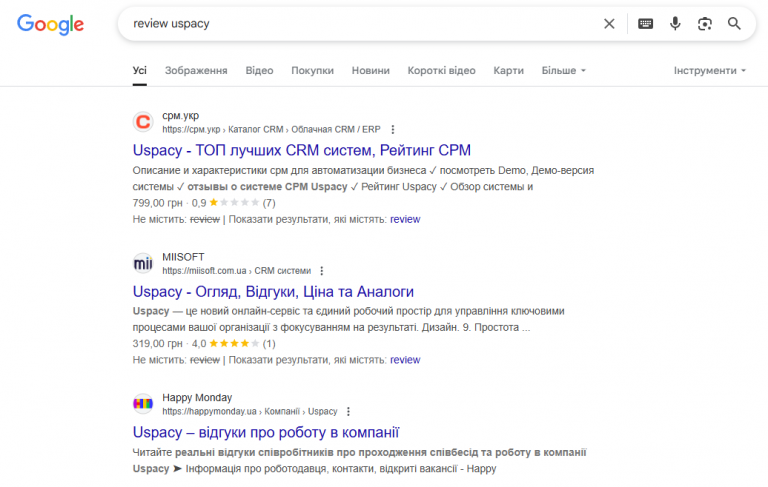Switch to the Зображення tab

pyautogui.click(x=196, y=71)
